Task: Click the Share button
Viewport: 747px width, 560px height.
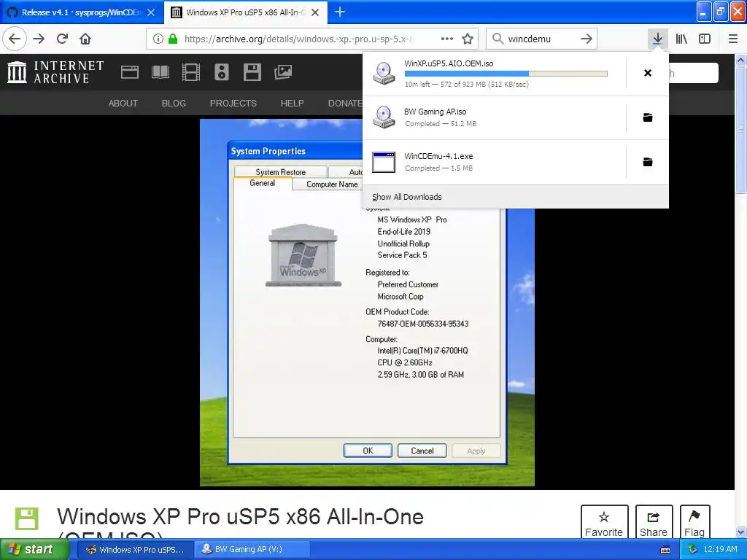Action: point(654,523)
